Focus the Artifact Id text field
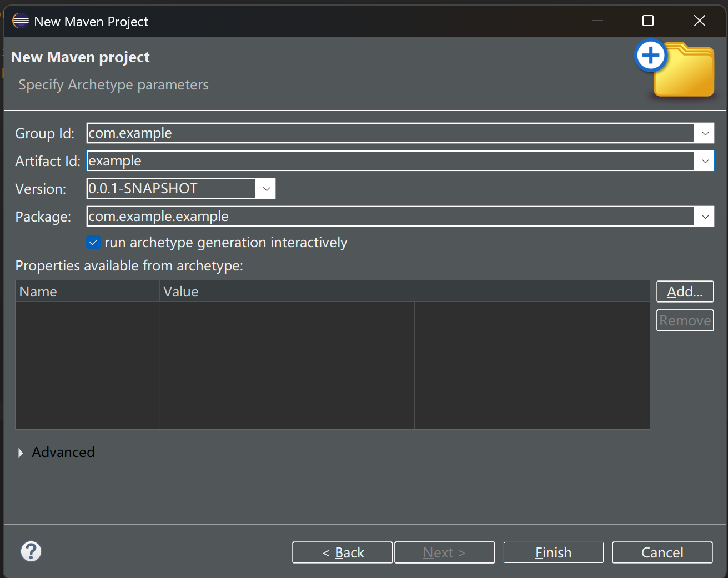Viewport: 728px width, 578px height. coord(389,161)
